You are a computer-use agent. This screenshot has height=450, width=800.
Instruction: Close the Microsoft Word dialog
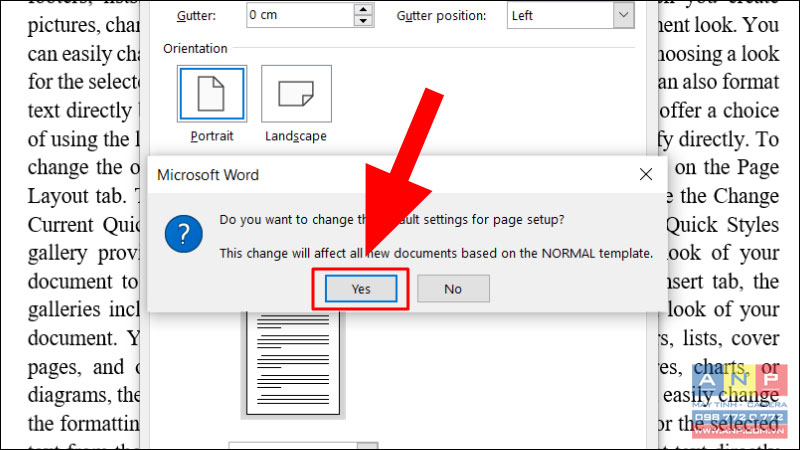click(646, 174)
